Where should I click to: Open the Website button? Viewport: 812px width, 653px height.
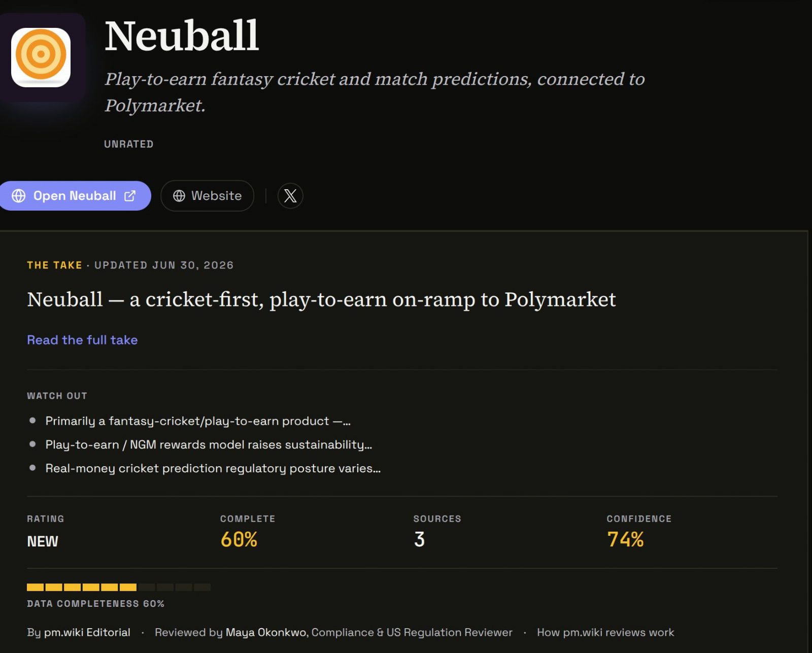pyautogui.click(x=207, y=196)
